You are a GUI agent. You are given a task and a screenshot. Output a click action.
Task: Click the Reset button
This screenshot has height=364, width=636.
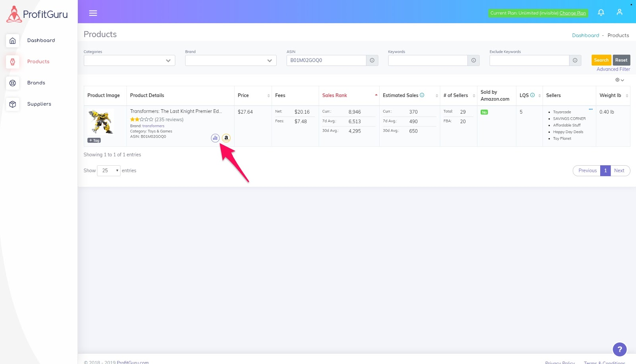(621, 60)
